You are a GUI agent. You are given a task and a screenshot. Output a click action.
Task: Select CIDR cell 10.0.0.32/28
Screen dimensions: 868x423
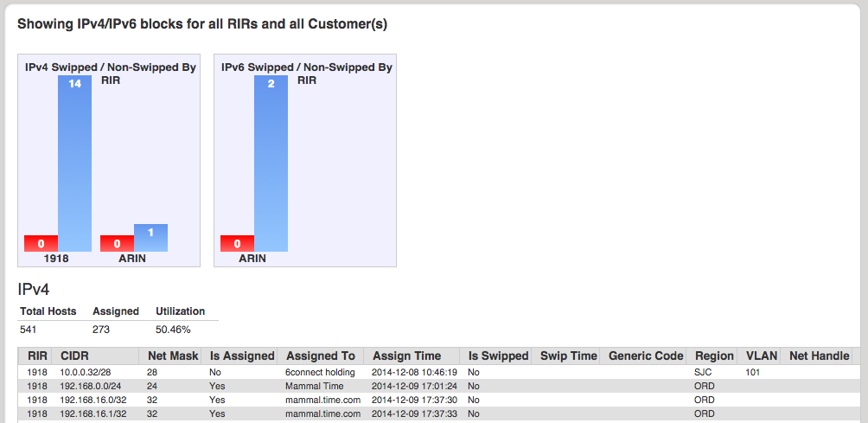tap(86, 373)
